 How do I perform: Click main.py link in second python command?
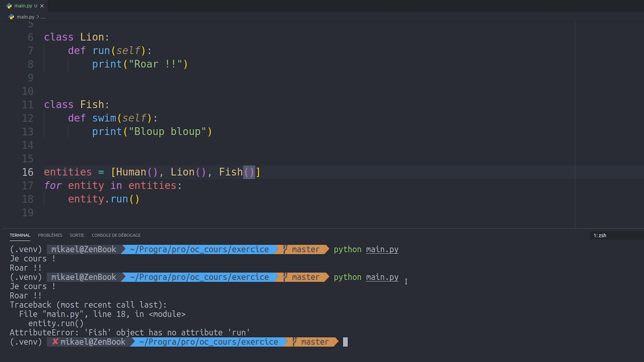pos(382,277)
